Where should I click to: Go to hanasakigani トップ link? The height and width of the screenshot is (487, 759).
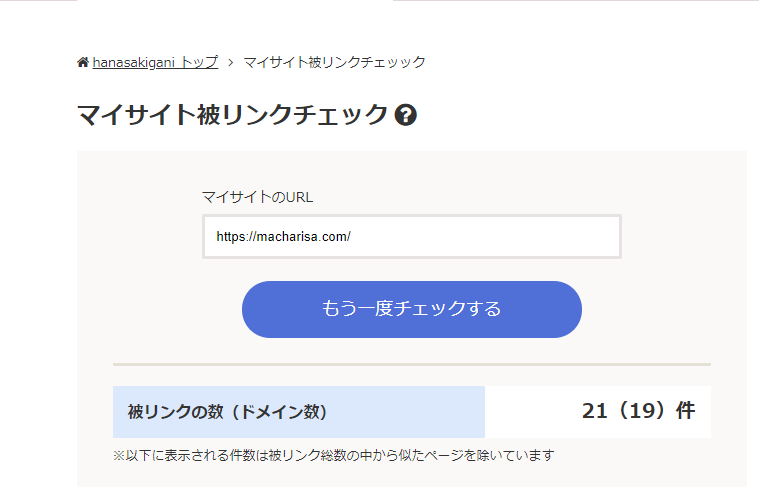pos(155,62)
